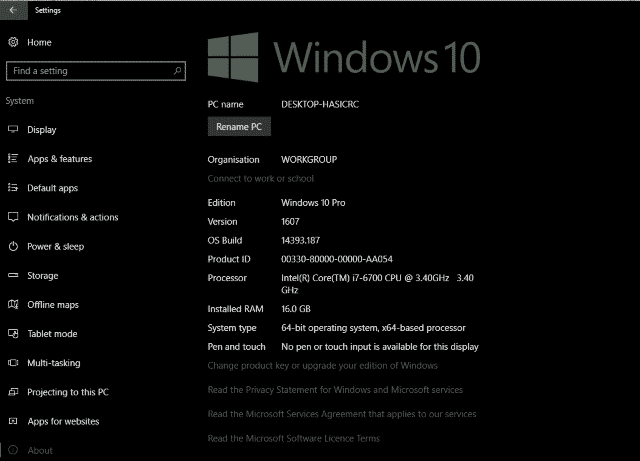The image size is (640, 461).
Task: Click the Tablet mode icon
Action: (x=13, y=334)
